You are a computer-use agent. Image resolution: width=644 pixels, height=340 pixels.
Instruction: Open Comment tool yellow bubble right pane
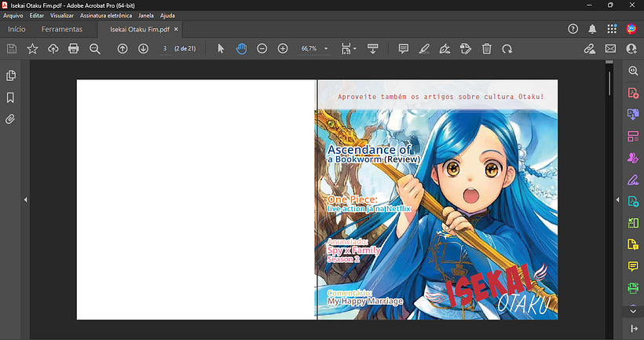tap(633, 266)
